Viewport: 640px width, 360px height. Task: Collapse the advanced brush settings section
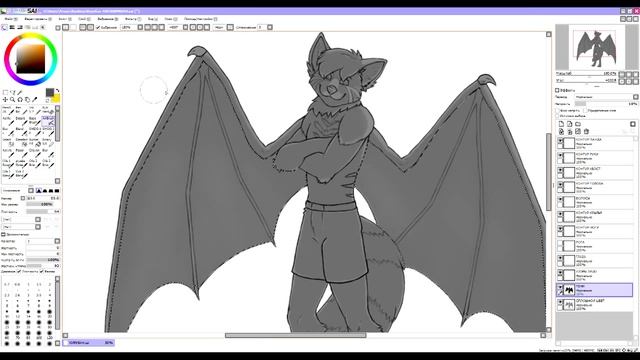[3, 235]
